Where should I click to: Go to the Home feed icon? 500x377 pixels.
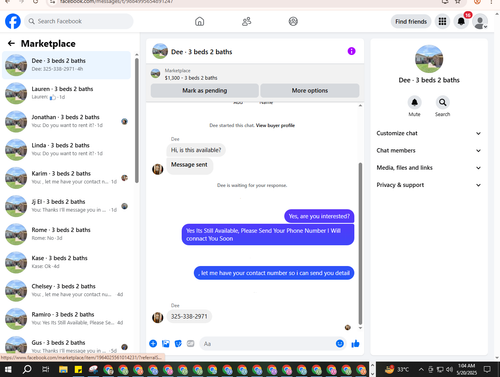[x=199, y=22]
